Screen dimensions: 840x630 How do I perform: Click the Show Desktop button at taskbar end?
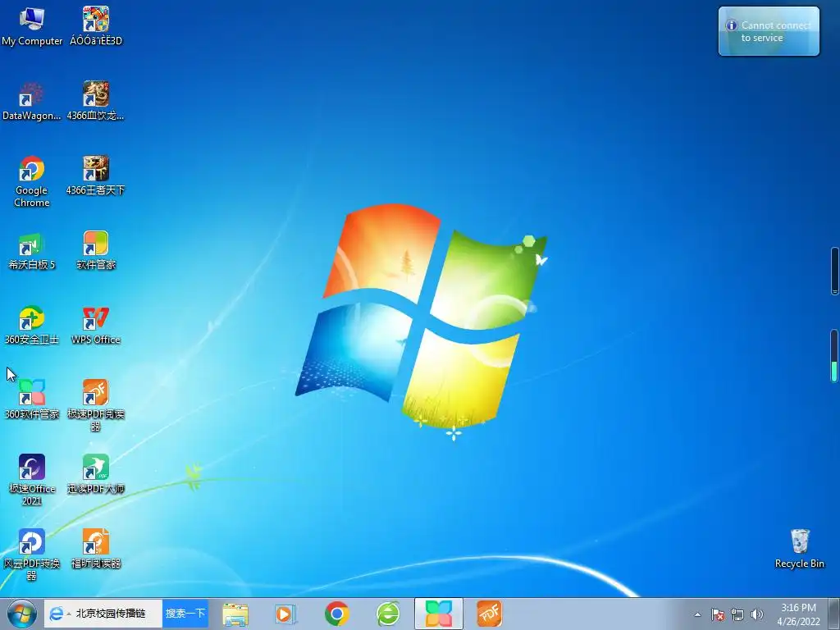(x=834, y=614)
